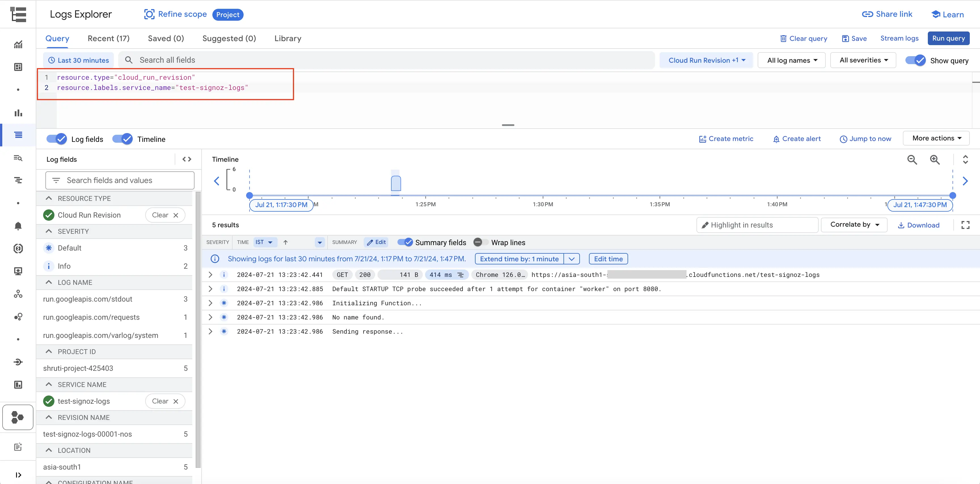Viewport: 980px width, 484px height.
Task: Toggle the Show query switch
Action: 915,60
